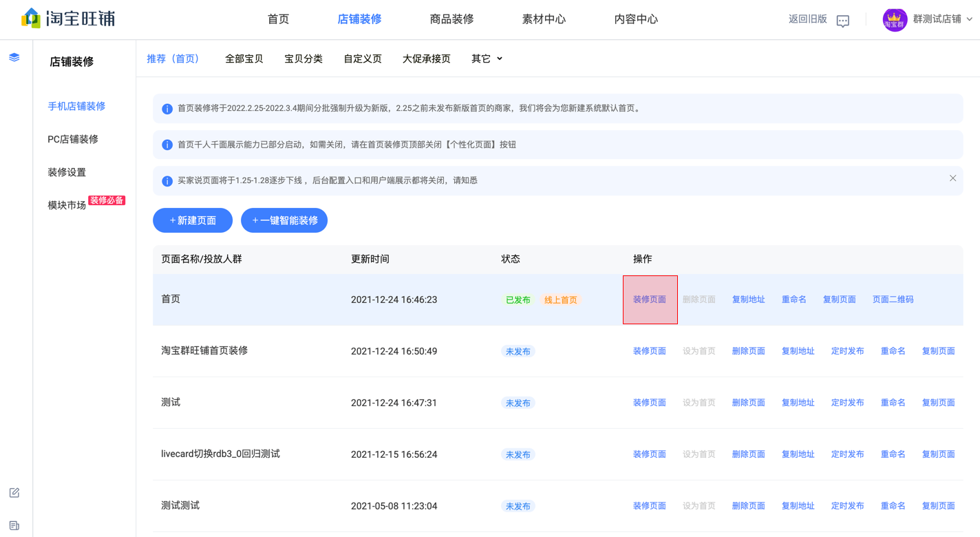Click 复制地址 for the 首页 row
Viewport: 980px width, 537px height.
749,299
